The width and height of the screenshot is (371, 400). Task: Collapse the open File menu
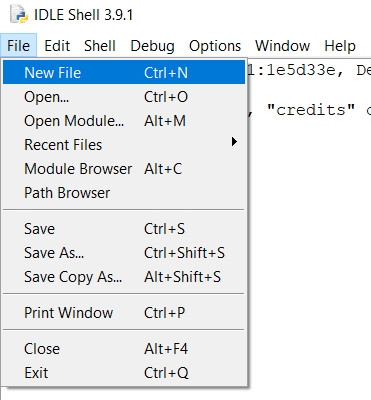[x=18, y=46]
